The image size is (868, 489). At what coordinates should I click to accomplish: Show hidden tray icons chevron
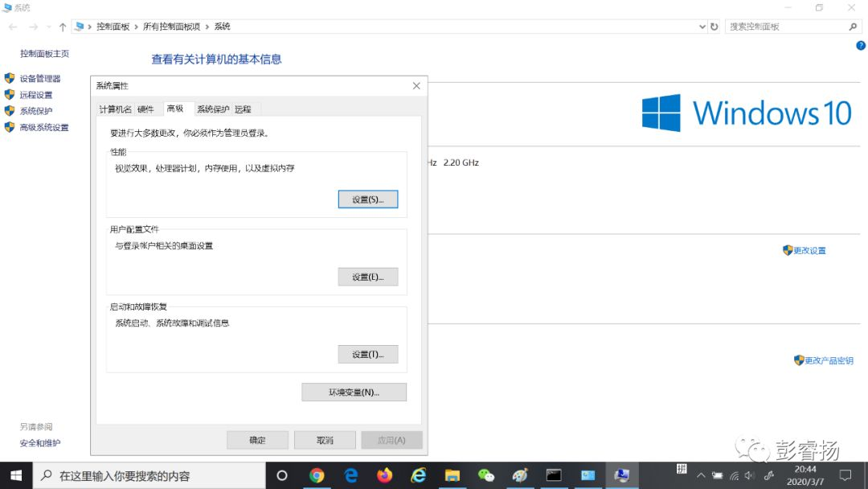(x=701, y=475)
